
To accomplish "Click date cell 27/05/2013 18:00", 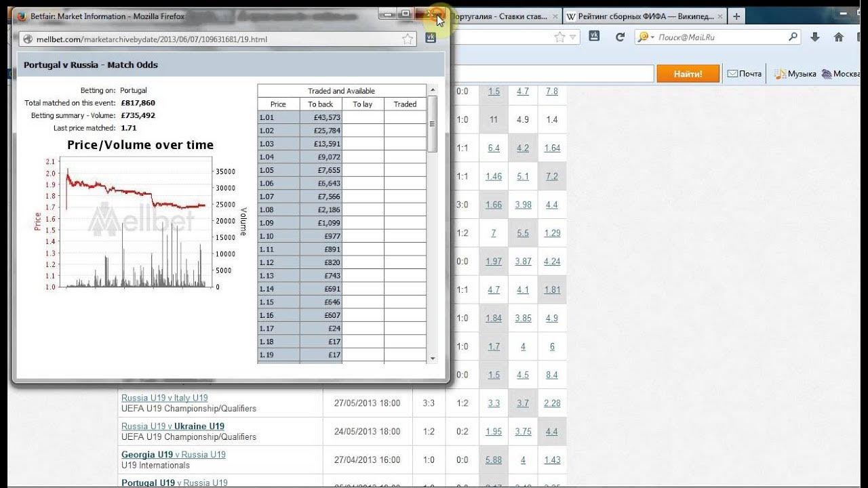I will (367, 403).
